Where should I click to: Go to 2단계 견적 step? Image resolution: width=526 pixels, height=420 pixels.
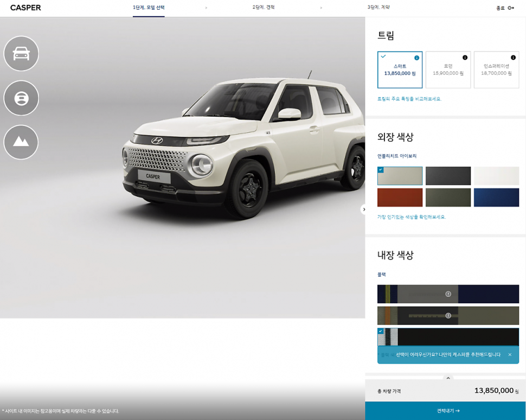[264, 8]
